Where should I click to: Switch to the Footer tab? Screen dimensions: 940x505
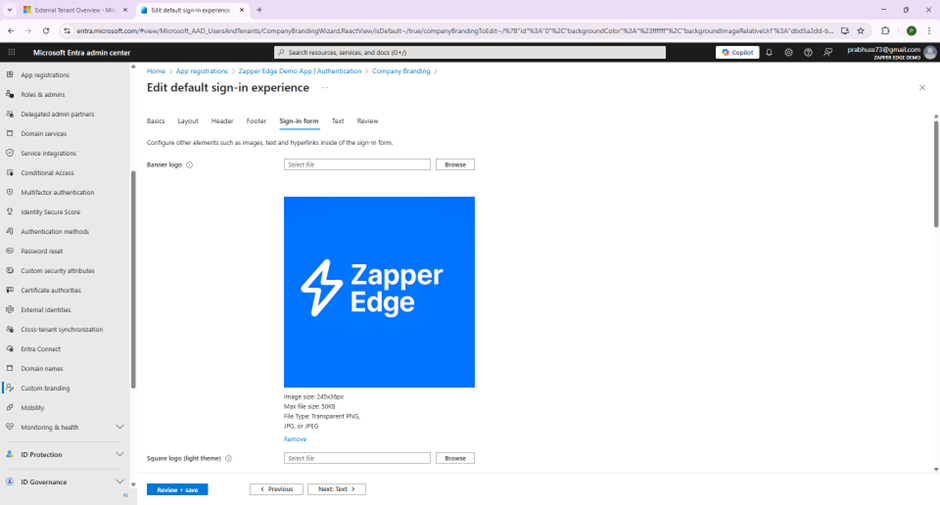click(256, 121)
